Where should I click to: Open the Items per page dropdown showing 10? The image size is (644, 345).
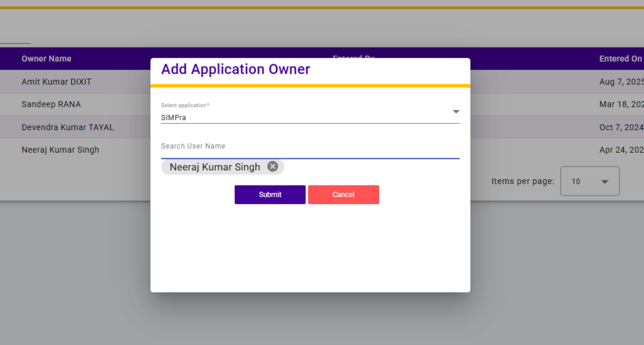pyautogui.click(x=589, y=182)
